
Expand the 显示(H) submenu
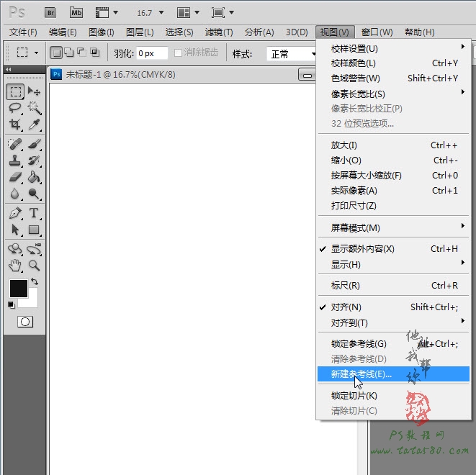tap(393, 265)
